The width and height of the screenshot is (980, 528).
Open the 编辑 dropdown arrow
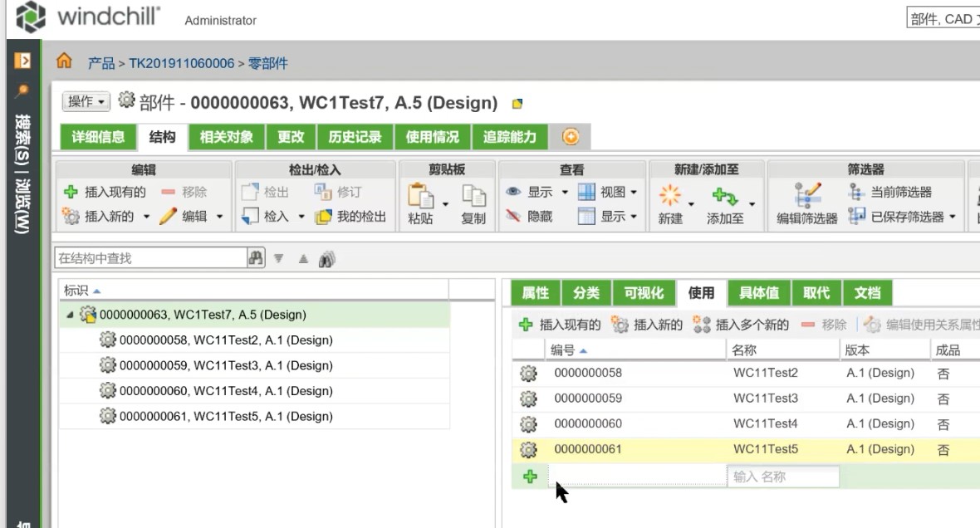tap(219, 217)
